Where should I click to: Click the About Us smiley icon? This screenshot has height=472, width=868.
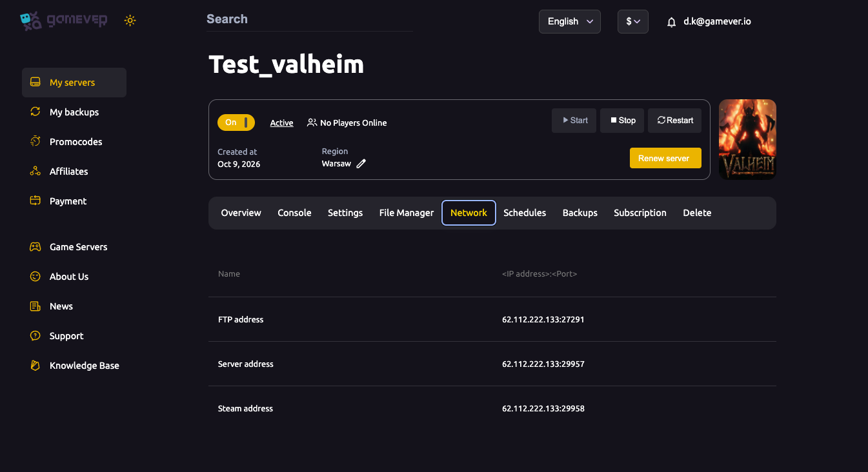pos(35,277)
